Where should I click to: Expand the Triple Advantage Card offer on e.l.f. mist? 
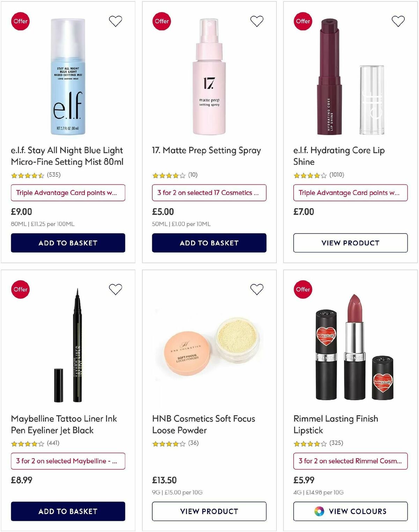pos(68,193)
